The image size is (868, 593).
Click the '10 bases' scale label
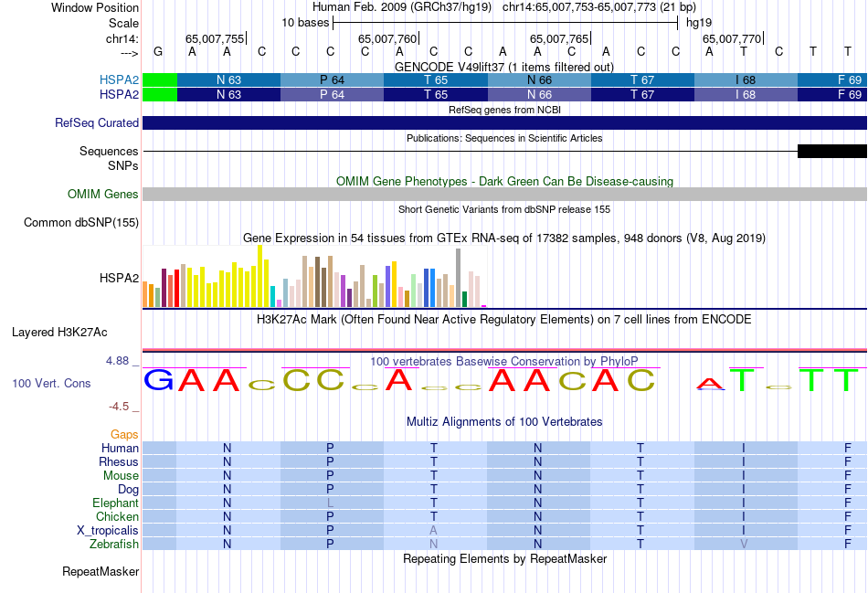point(305,23)
